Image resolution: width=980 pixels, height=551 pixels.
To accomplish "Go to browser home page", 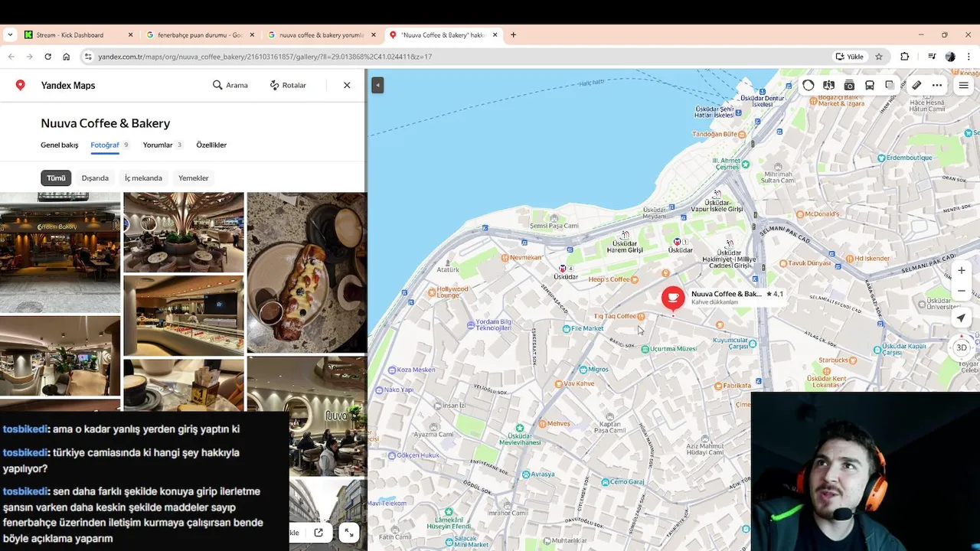I will (67, 57).
